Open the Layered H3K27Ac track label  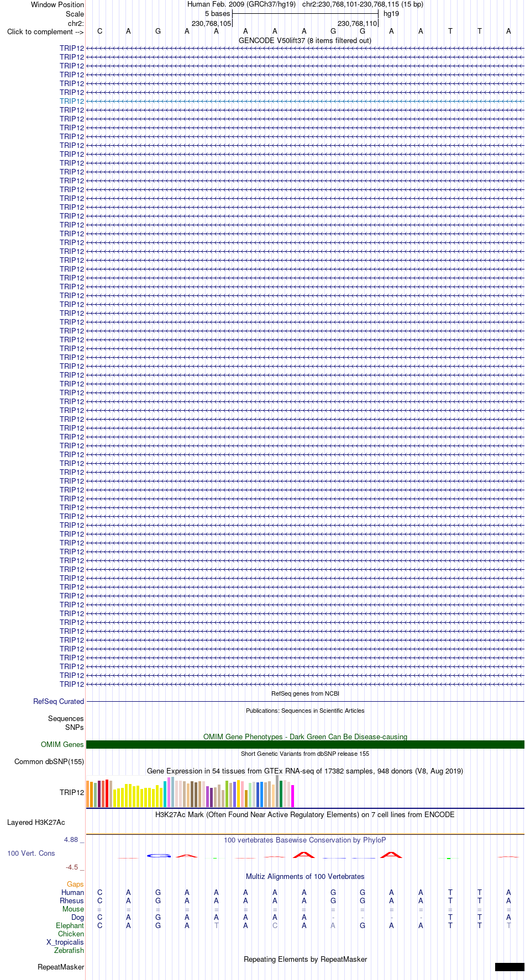point(36,822)
